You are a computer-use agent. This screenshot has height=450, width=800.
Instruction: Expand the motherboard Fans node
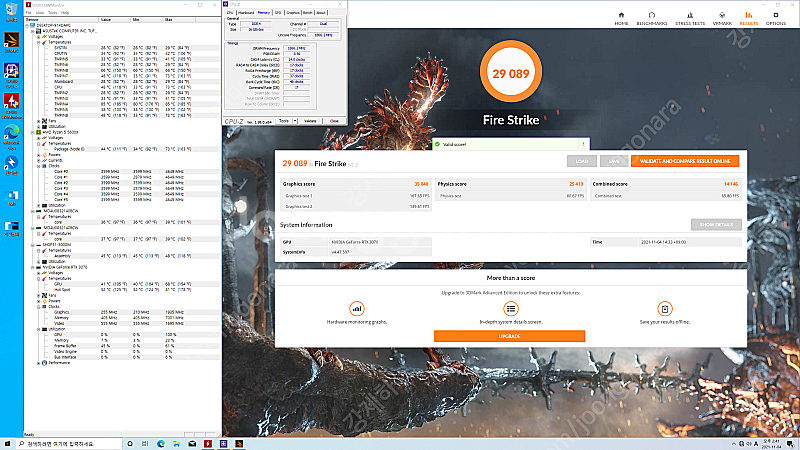(39, 121)
